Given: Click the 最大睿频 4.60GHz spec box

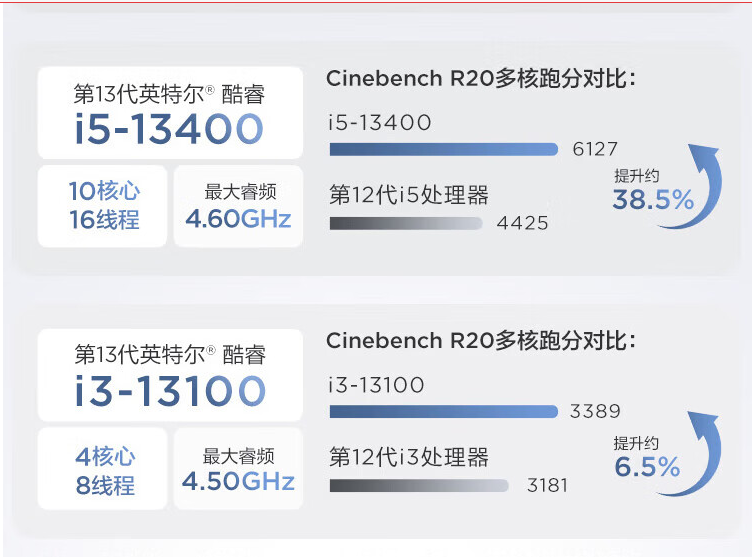Looking at the screenshot, I should click(x=239, y=205).
